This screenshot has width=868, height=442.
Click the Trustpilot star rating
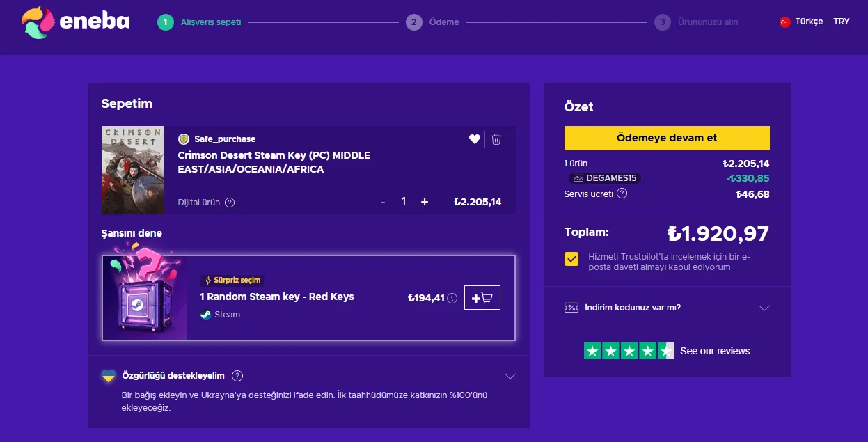(629, 351)
